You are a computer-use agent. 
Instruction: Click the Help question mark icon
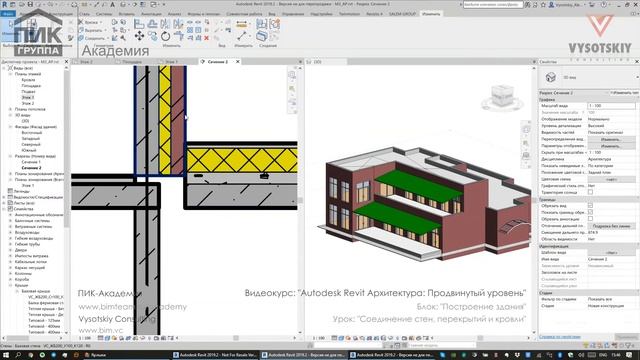[x=604, y=4]
